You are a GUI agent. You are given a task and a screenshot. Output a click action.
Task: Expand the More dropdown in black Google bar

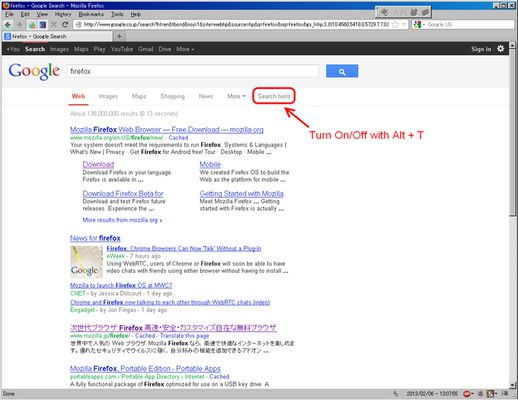185,49
